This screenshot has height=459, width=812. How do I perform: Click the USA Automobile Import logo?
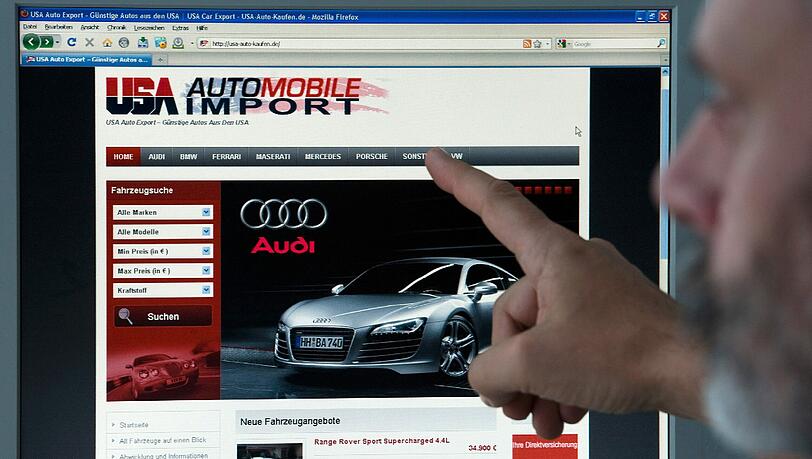point(246,96)
